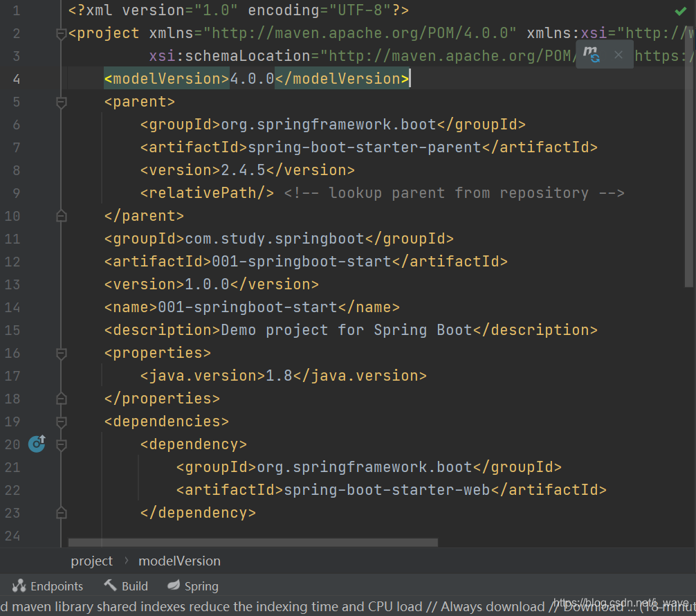696x616 pixels.
Task: Click 'Demo project for Spring Boot' description
Action: [x=346, y=330]
